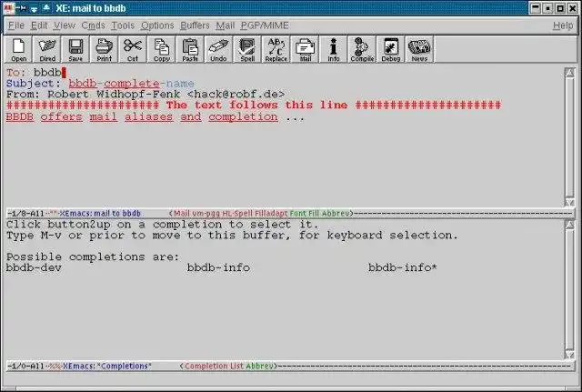Select the bbdb-info completion
582x392 pixels.
[x=218, y=267]
